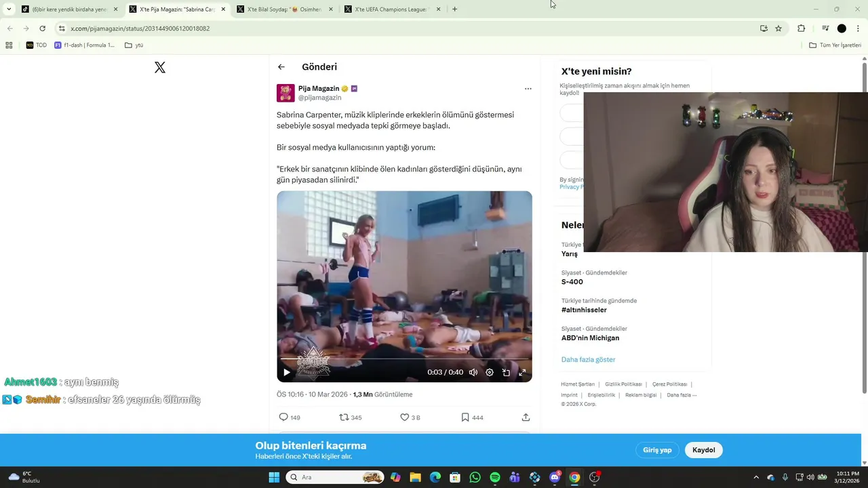The image size is (868, 488).
Task: Bookmark this page with the star
Action: (x=778, y=28)
